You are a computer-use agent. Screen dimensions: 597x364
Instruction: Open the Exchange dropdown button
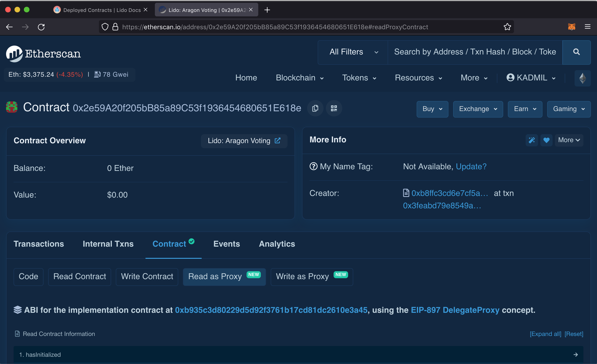coord(478,109)
